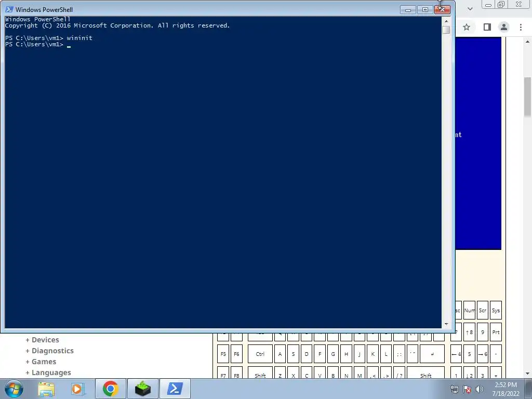This screenshot has width=532, height=399.
Task: Open Chrome's side panel icon
Action: click(x=487, y=27)
